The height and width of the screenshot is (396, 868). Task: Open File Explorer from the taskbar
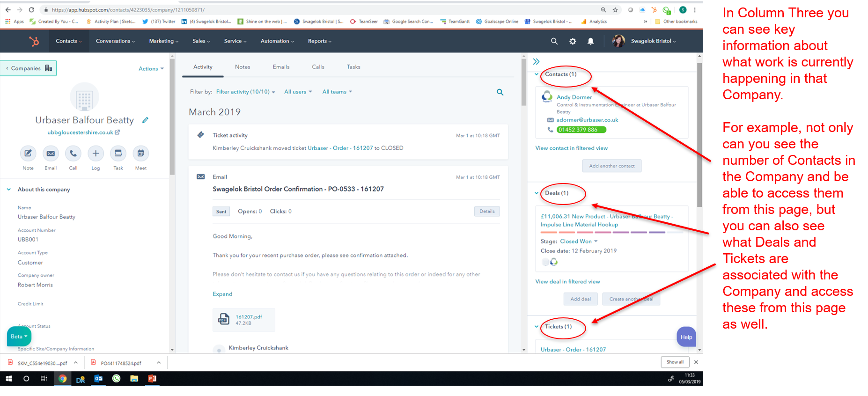[x=134, y=379]
